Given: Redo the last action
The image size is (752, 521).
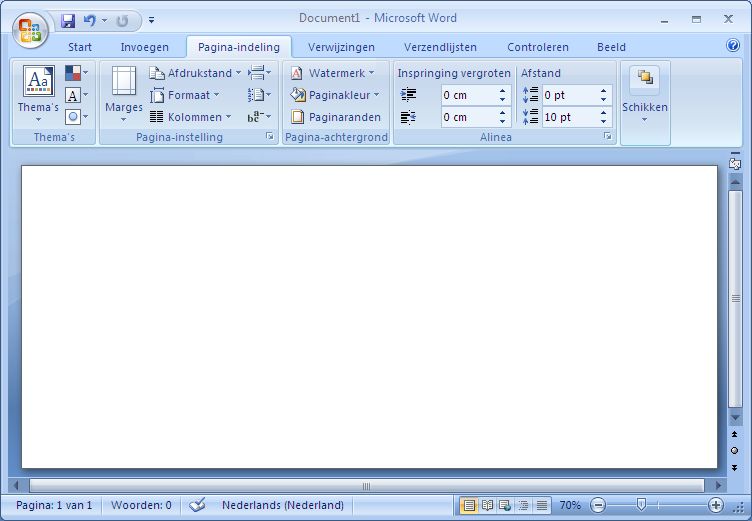Looking at the screenshot, I should [x=122, y=20].
